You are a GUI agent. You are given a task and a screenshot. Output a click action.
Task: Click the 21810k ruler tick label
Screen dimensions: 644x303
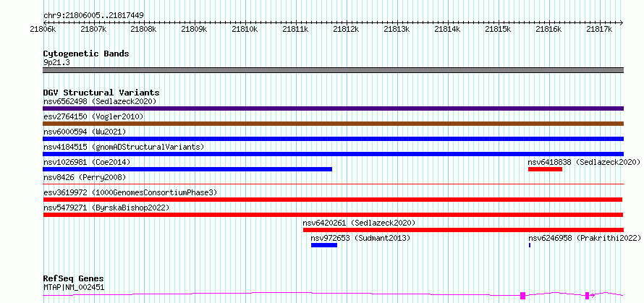click(245, 29)
